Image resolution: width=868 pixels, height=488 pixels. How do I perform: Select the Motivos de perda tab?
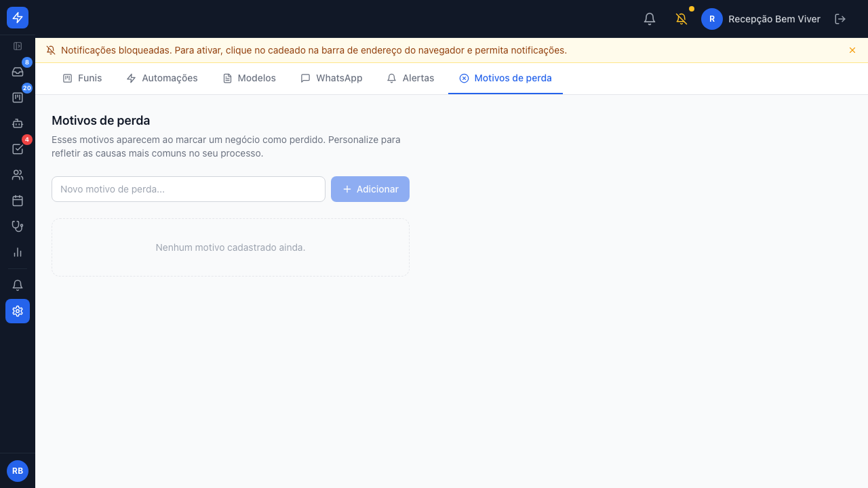[x=505, y=78]
